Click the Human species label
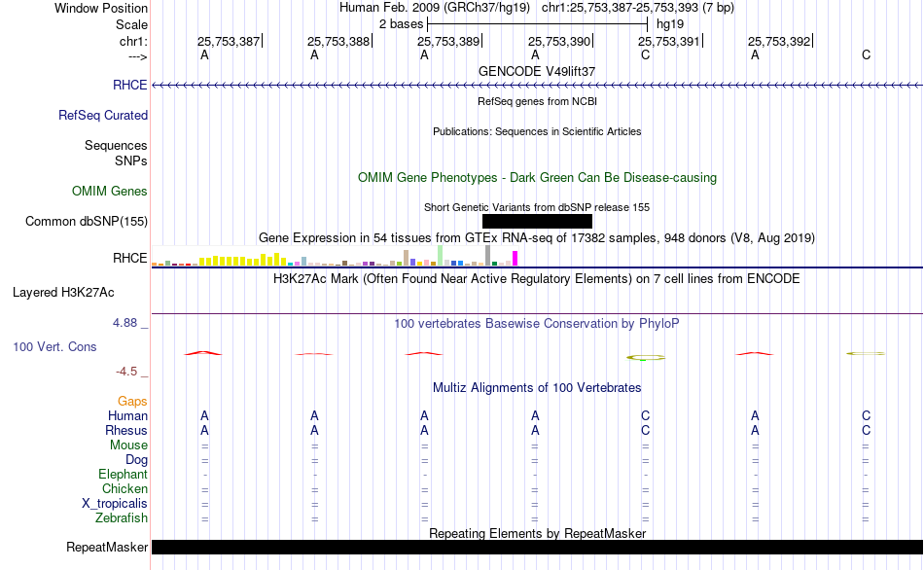The image size is (924, 570). pos(127,416)
